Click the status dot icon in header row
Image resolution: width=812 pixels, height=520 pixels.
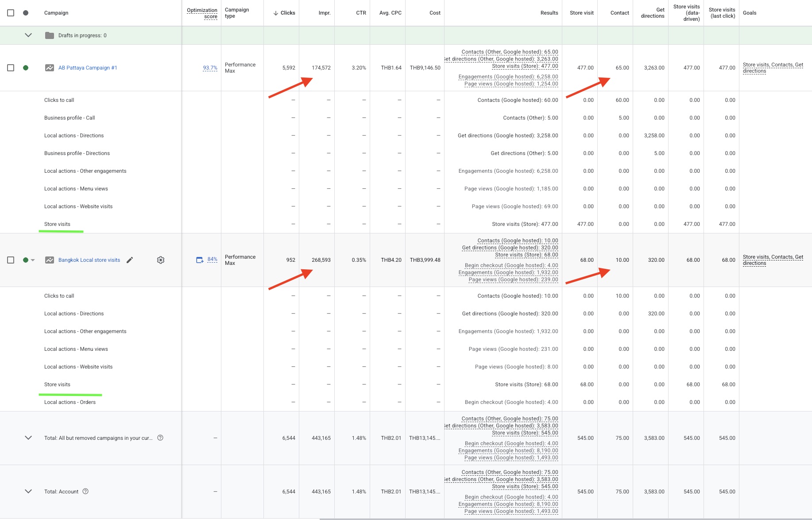[26, 13]
